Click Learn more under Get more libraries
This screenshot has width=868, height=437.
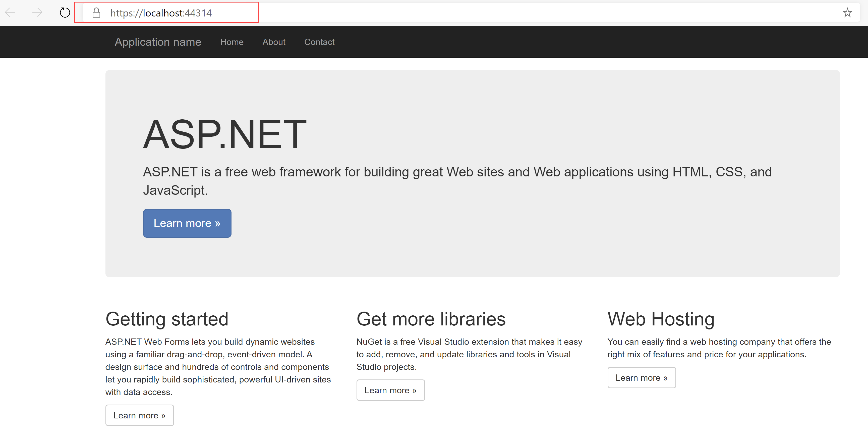pos(390,390)
